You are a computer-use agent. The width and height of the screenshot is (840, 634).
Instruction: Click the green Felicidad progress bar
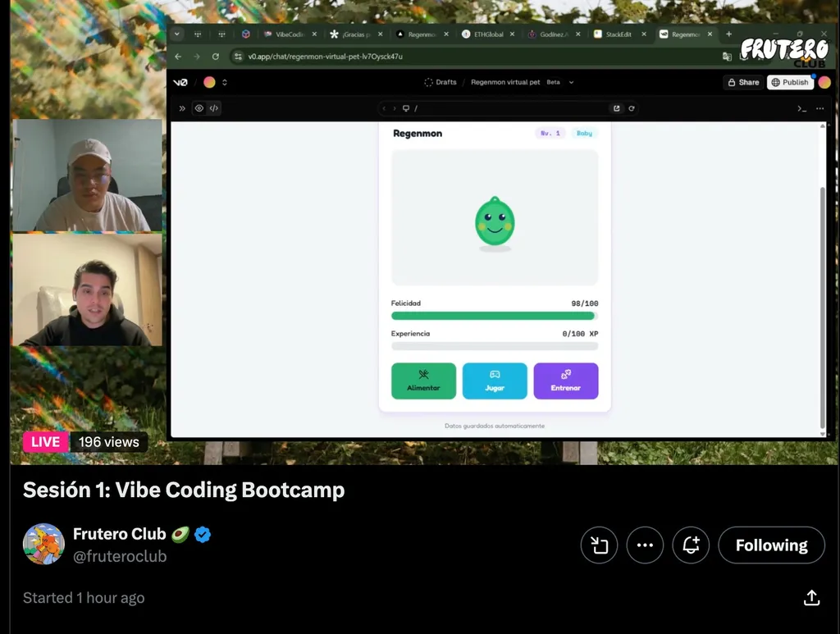coord(493,316)
